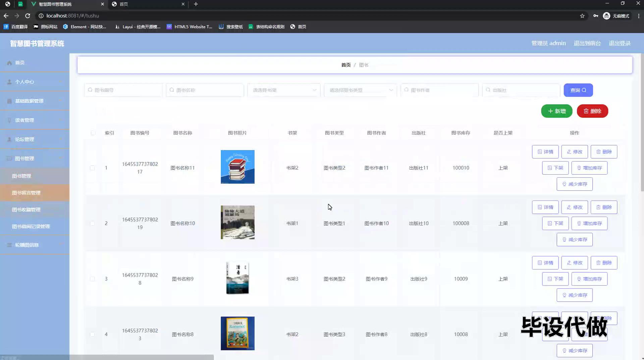Click the red 删除 batch delete button
The height and width of the screenshot is (360, 644).
(592, 111)
